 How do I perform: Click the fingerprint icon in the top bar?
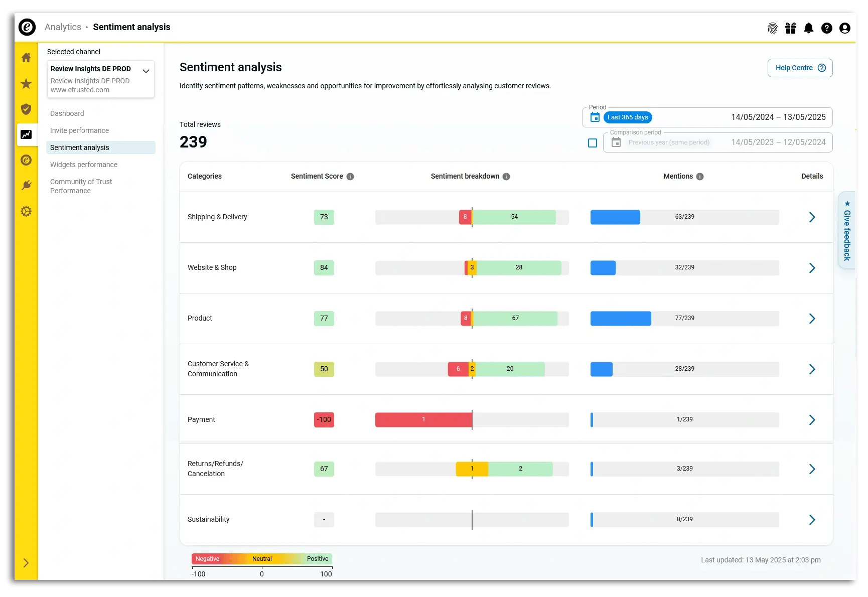[x=772, y=28]
